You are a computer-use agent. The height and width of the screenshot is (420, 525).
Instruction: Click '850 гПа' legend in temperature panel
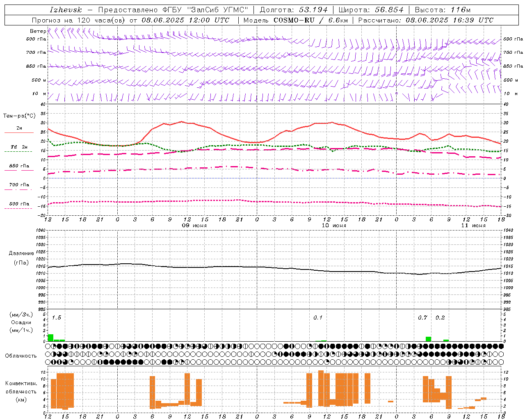click(19, 166)
